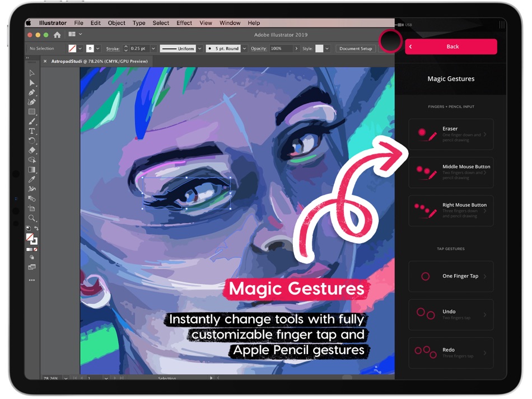The height and width of the screenshot is (399, 532).
Task: Select the Artboard tool
Action: (32, 208)
